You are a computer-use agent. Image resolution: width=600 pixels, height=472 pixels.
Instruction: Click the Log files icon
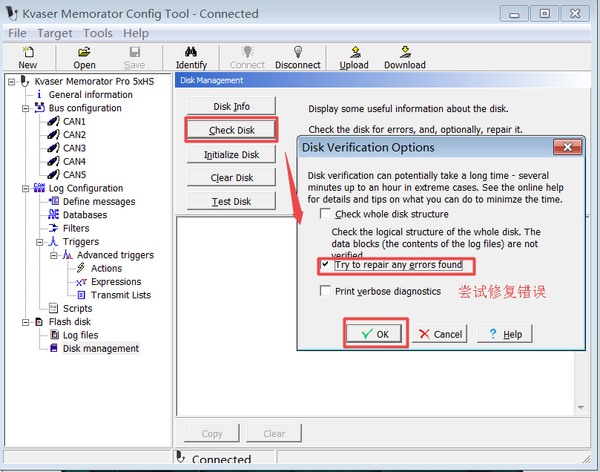click(x=54, y=335)
